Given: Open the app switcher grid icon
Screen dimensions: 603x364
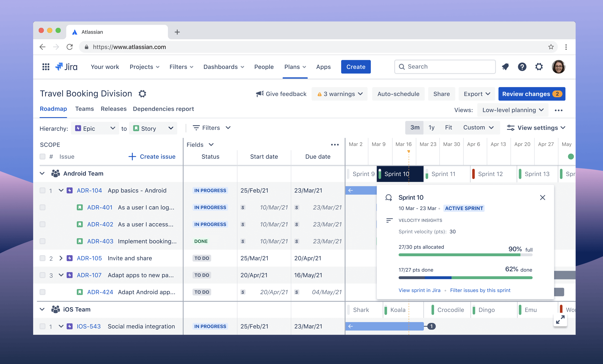Looking at the screenshot, I should (x=46, y=67).
